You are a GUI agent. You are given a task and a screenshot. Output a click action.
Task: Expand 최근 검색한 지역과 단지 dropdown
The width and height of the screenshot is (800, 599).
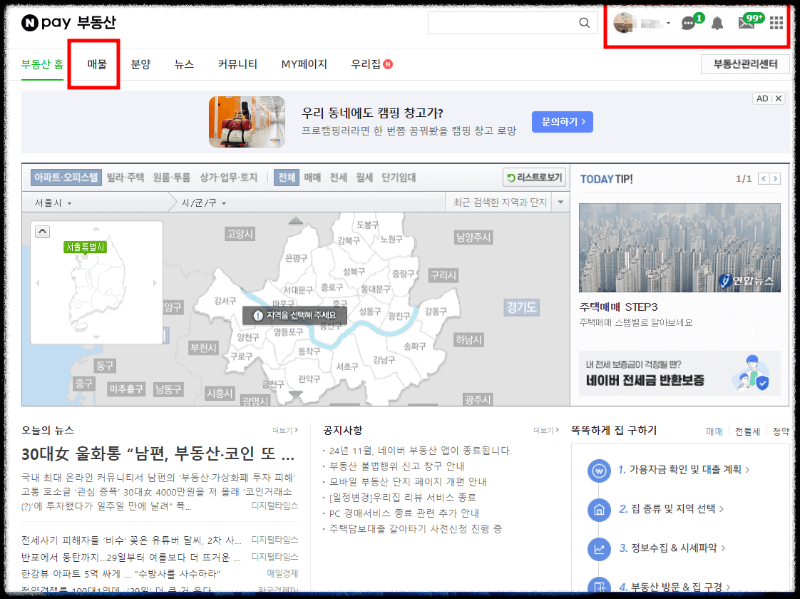(560, 203)
